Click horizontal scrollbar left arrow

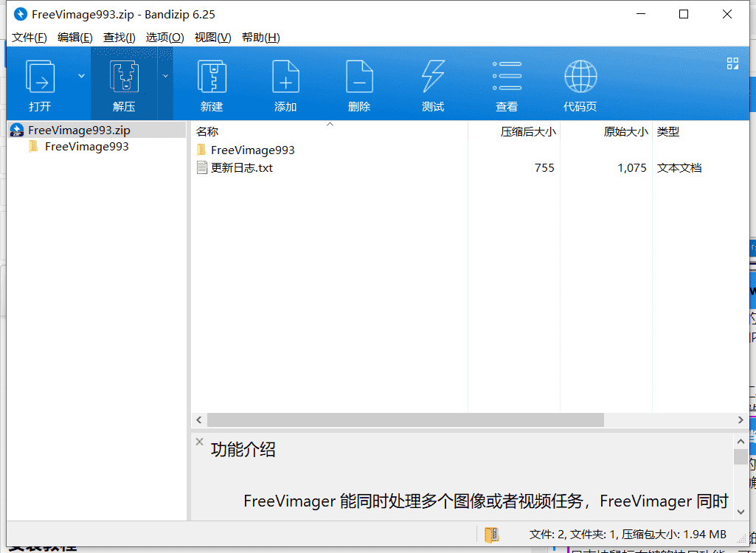click(x=199, y=420)
